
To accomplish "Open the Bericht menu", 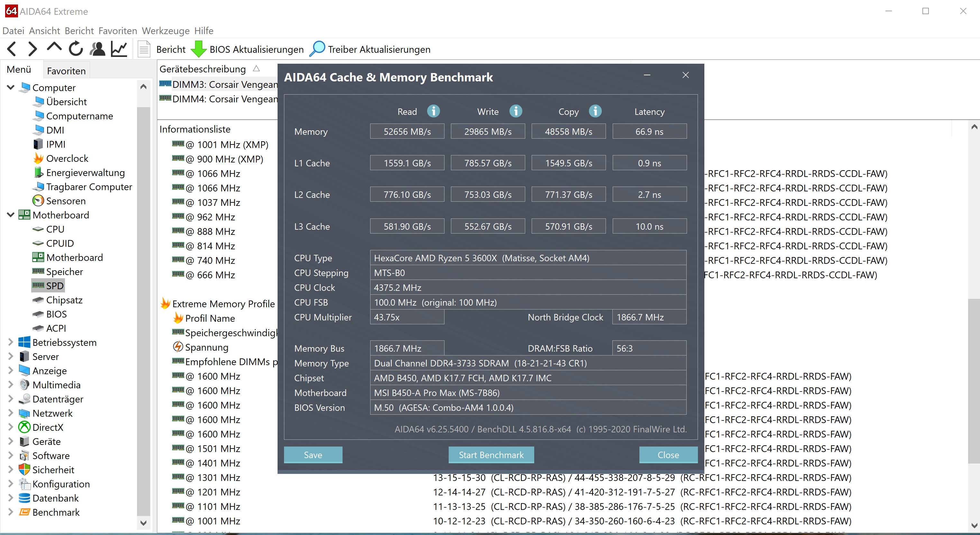I will 79,31.
